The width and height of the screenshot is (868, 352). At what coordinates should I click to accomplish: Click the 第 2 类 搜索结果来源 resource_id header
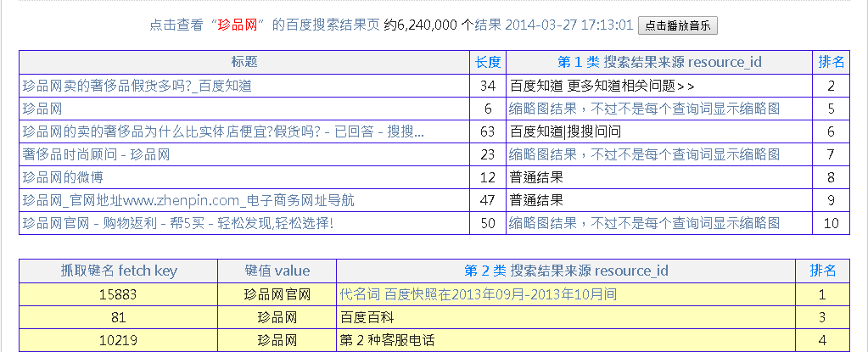click(566, 271)
